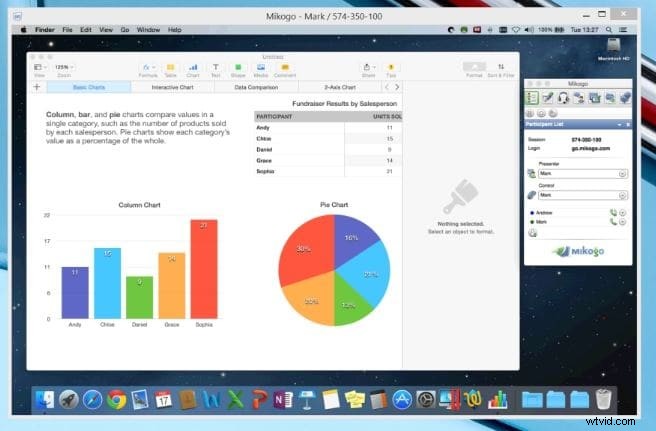
Task: Open Chrome from the Dock
Action: (x=117, y=400)
